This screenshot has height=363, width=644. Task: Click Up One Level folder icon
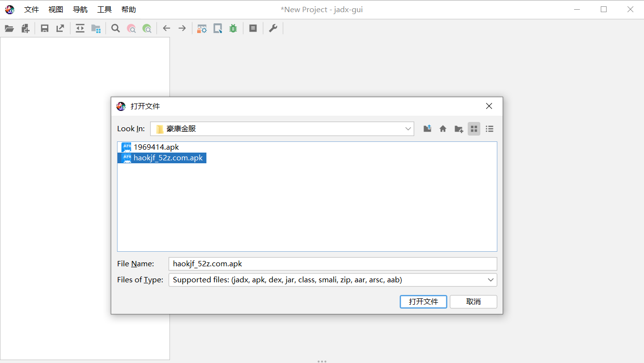(x=427, y=129)
